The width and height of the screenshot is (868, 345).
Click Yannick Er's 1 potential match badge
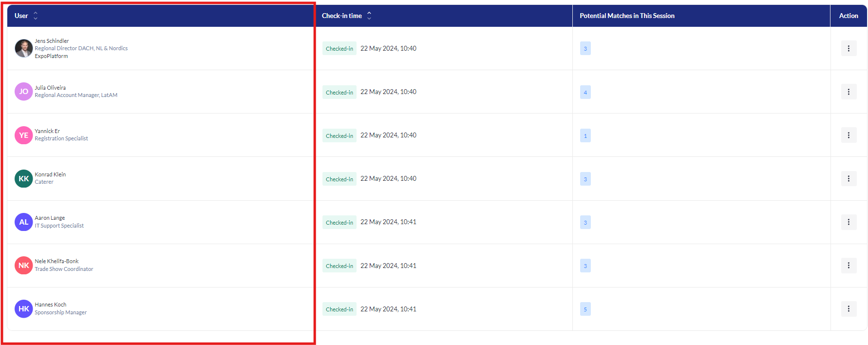(585, 135)
